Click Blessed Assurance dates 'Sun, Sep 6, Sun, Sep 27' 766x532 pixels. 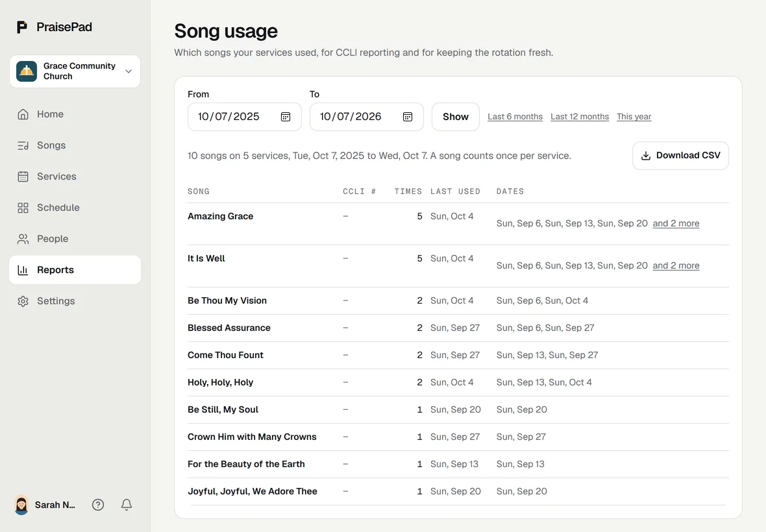[545, 328]
